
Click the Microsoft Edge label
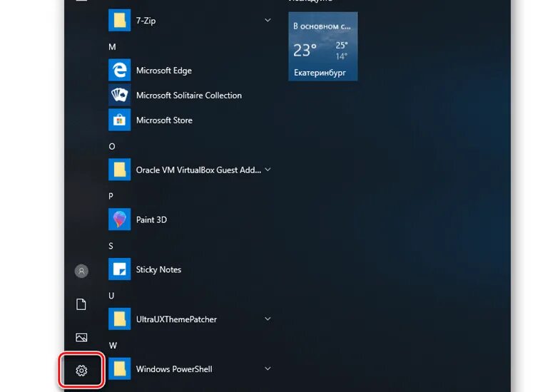tap(164, 71)
